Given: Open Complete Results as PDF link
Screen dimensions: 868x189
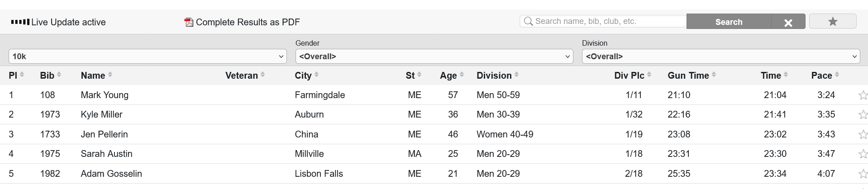Looking at the screenshot, I should pyautogui.click(x=248, y=22).
